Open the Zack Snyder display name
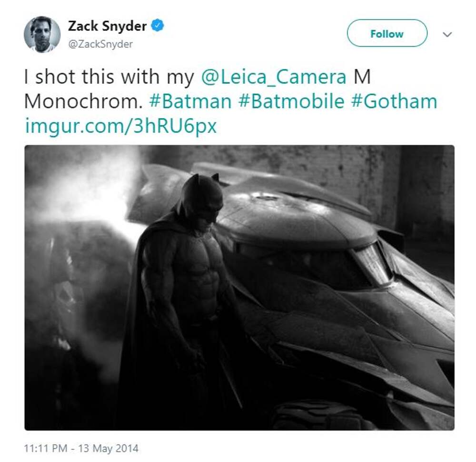Screen dimensions: 476x462 pyautogui.click(x=107, y=26)
